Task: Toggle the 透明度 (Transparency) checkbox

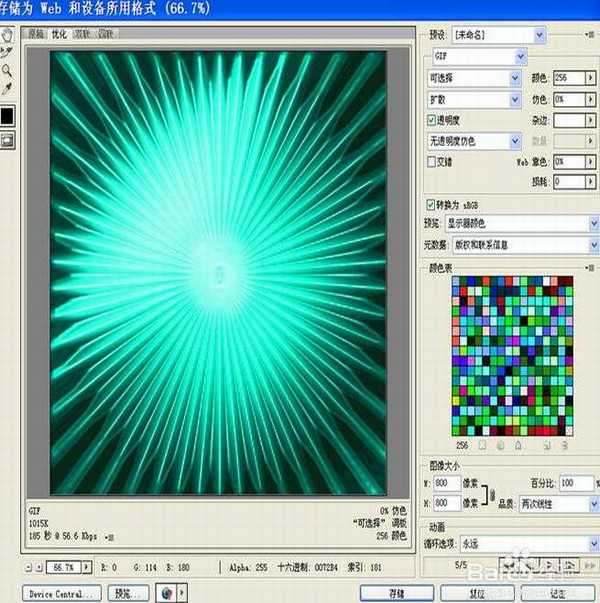Action: 432,120
